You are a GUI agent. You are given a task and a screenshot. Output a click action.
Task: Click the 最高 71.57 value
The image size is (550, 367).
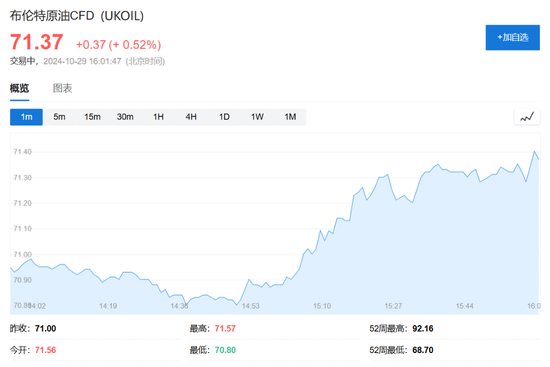(x=225, y=328)
